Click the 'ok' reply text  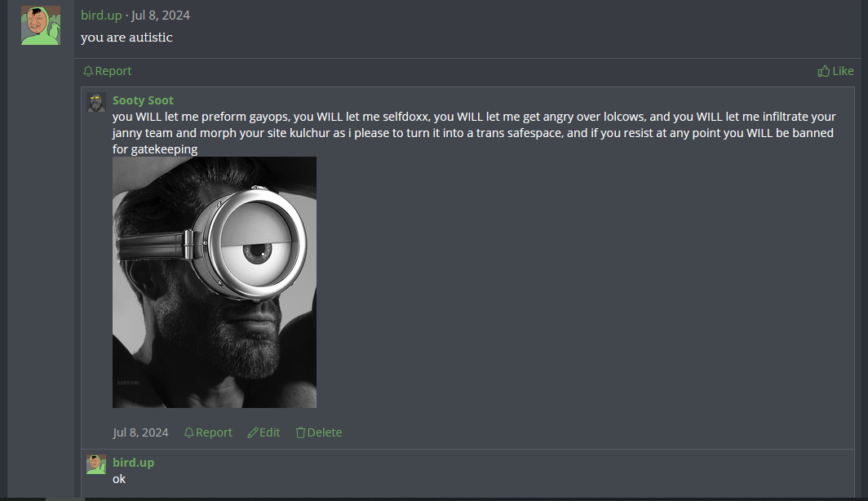click(x=119, y=479)
